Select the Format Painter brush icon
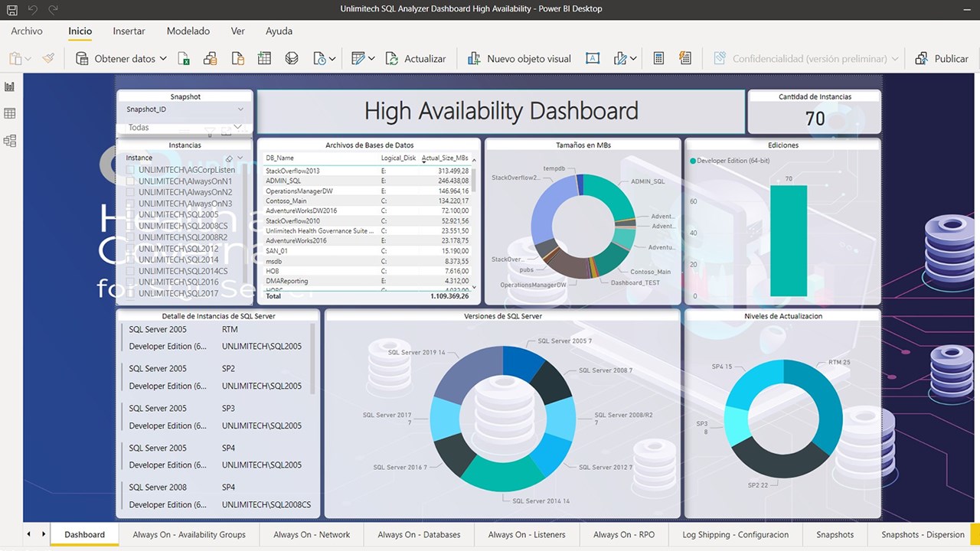This screenshot has width=980, height=551. pyautogui.click(x=48, y=58)
